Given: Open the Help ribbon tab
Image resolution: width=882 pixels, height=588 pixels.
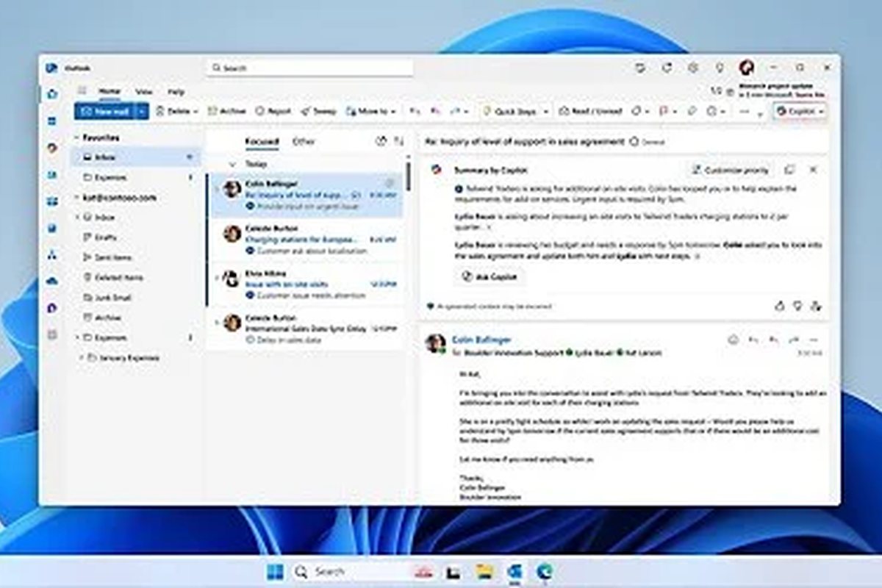Looking at the screenshot, I should 176,92.
